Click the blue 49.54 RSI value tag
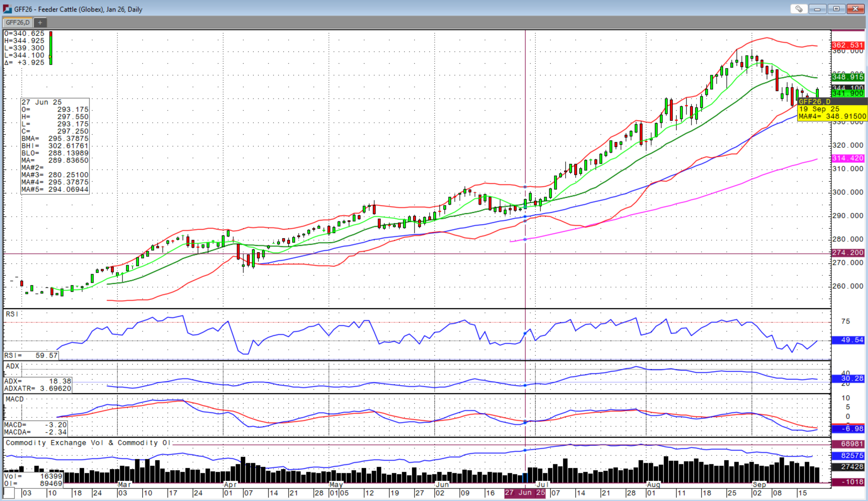Image resolution: width=868 pixels, height=501 pixels. (x=847, y=340)
